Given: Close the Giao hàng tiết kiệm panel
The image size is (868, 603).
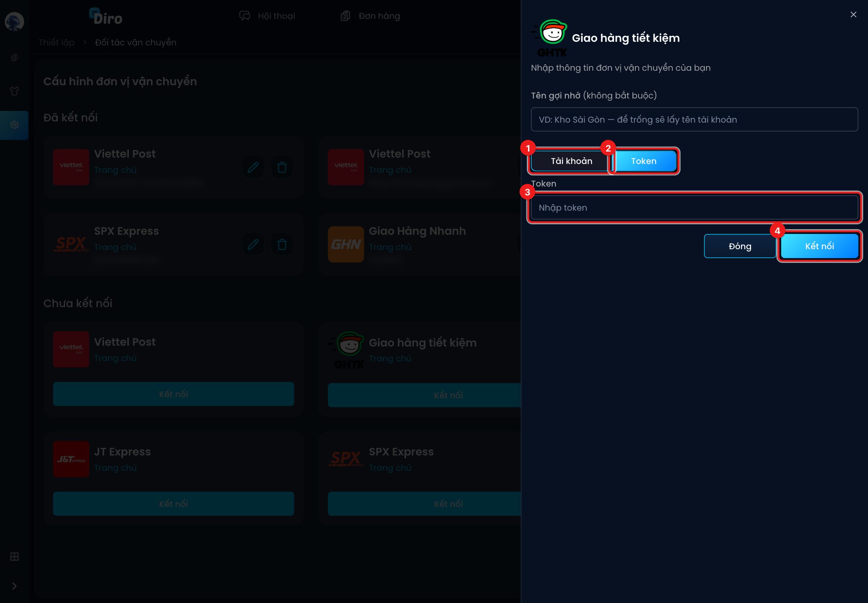Looking at the screenshot, I should 853,14.
